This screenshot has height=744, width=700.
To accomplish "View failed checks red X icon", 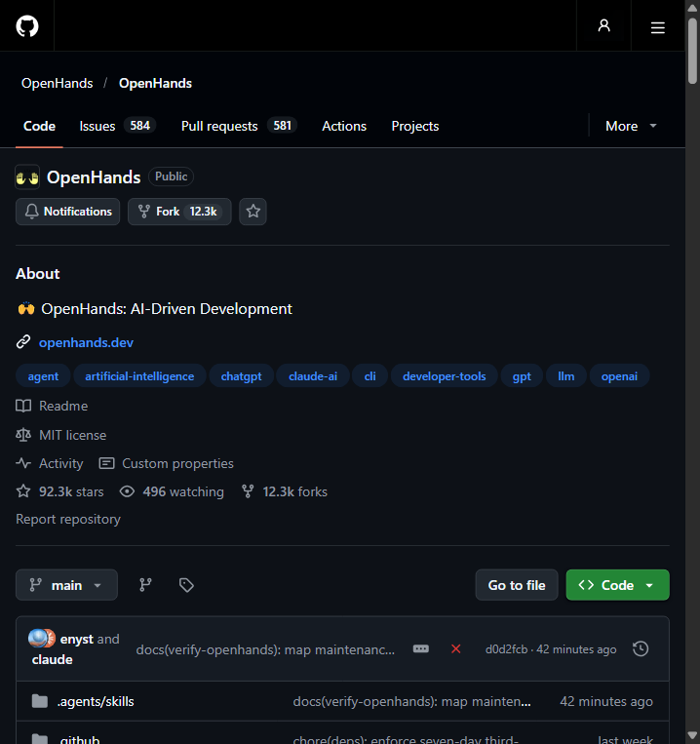I will pyautogui.click(x=455, y=648).
